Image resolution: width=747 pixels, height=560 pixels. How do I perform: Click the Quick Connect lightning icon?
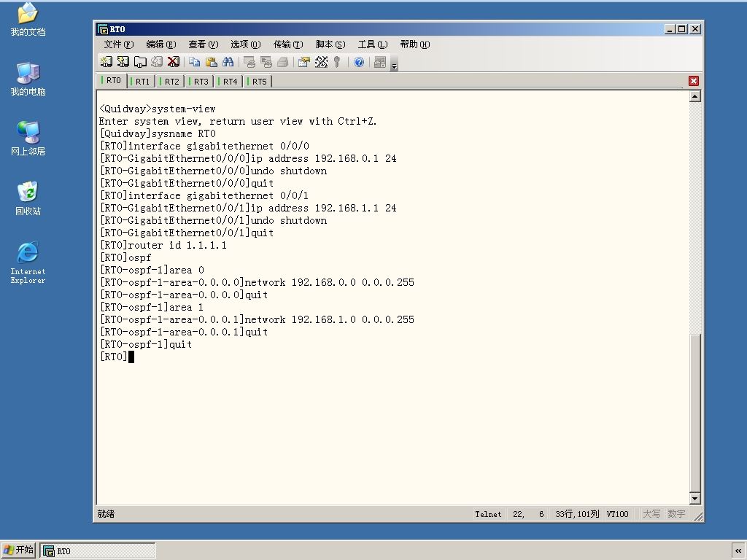(123, 62)
